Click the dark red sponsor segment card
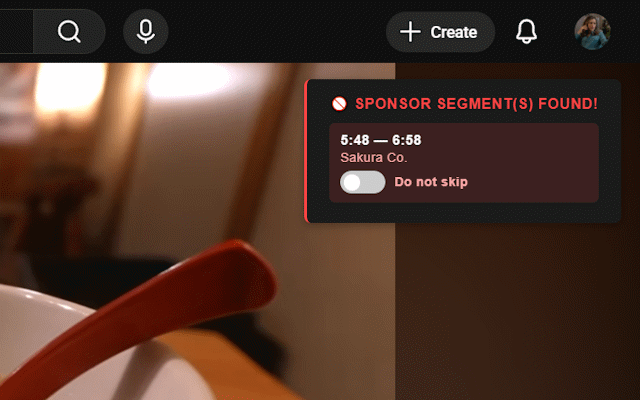The image size is (640, 400). (464, 163)
